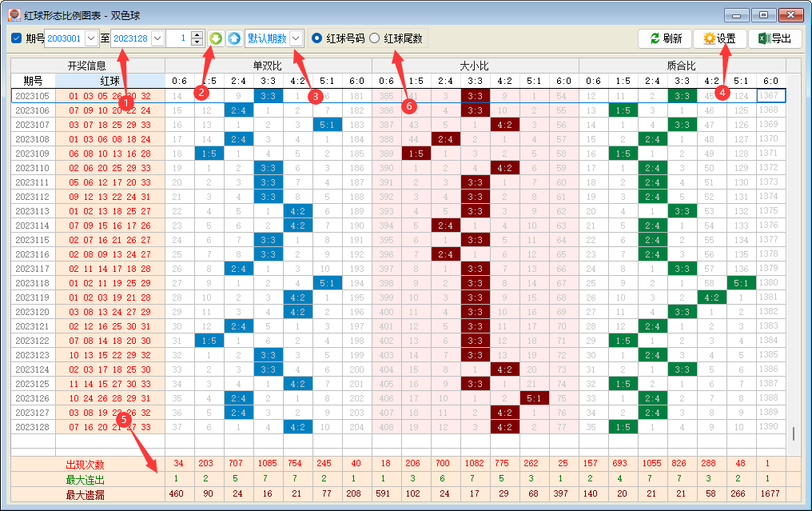This screenshot has width=812, height=511.
Task: Click the 单双比 column group header
Action: coord(268,66)
